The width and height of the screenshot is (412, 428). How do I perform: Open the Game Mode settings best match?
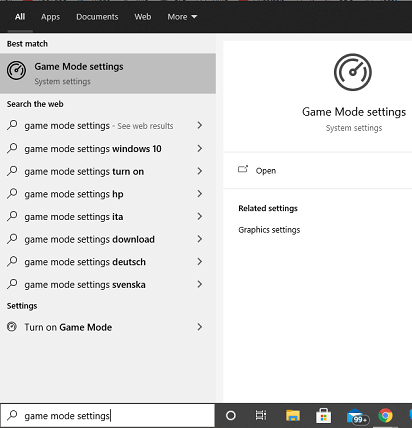tap(108, 73)
